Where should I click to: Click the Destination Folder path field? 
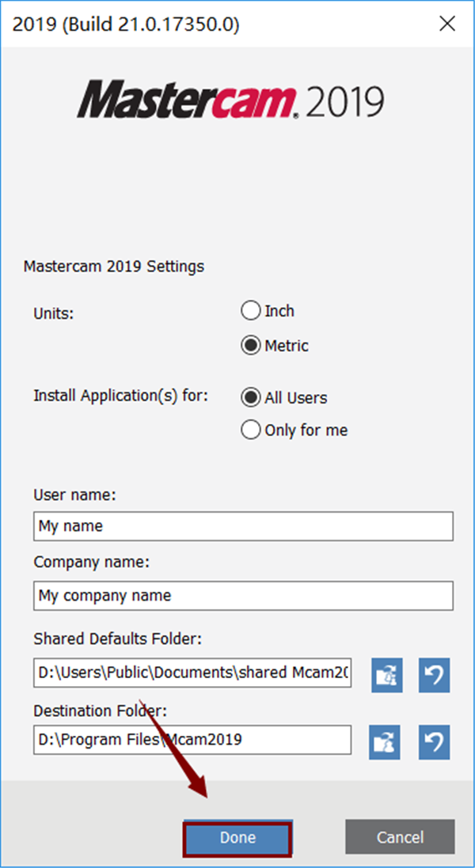click(x=192, y=740)
